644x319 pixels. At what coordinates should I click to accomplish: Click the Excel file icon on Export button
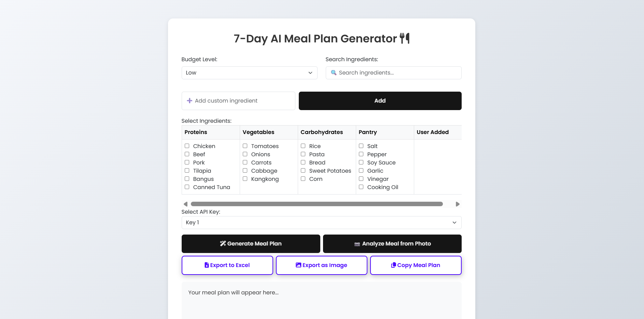coord(206,265)
